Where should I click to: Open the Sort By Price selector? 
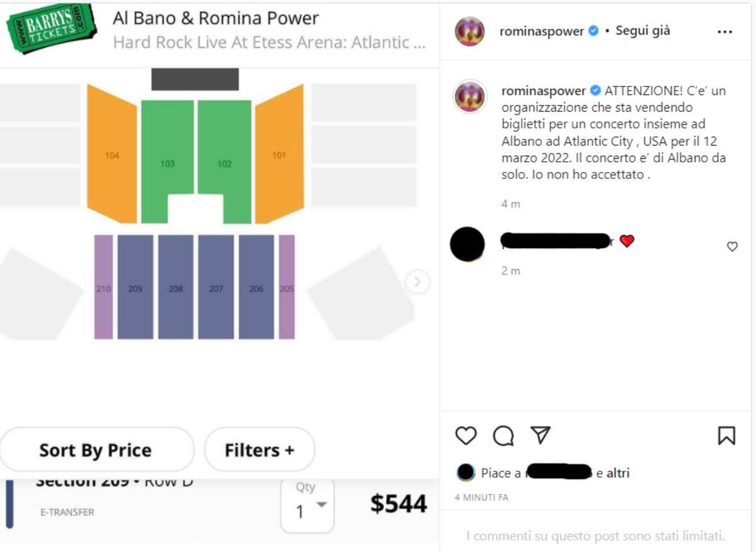(96, 450)
